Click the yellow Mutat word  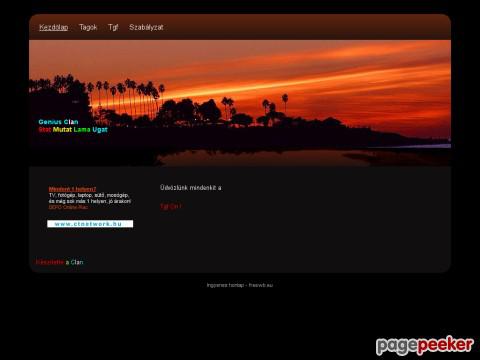[62, 130]
